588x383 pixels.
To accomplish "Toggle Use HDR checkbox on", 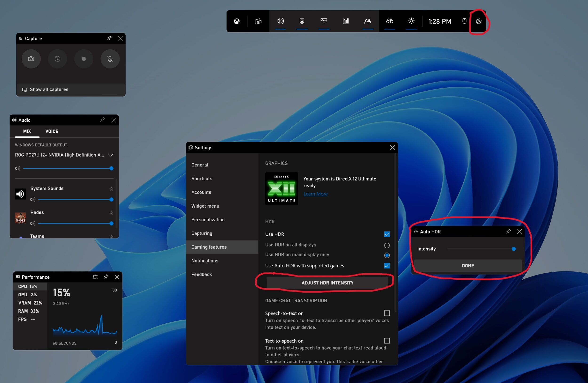I will pos(386,234).
